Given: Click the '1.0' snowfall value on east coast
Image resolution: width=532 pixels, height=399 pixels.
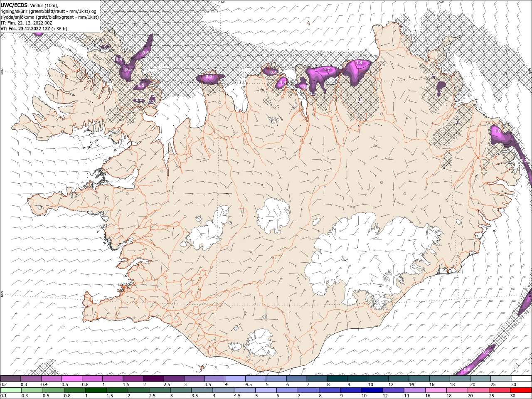Looking at the screenshot, I should (498, 131).
